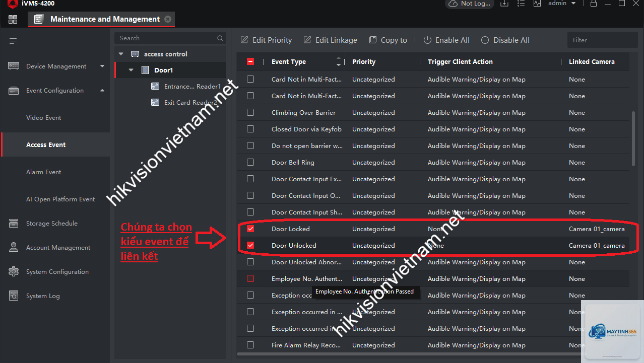Select Entrance Reader1 tree item
The image size is (644, 363).
point(192,87)
